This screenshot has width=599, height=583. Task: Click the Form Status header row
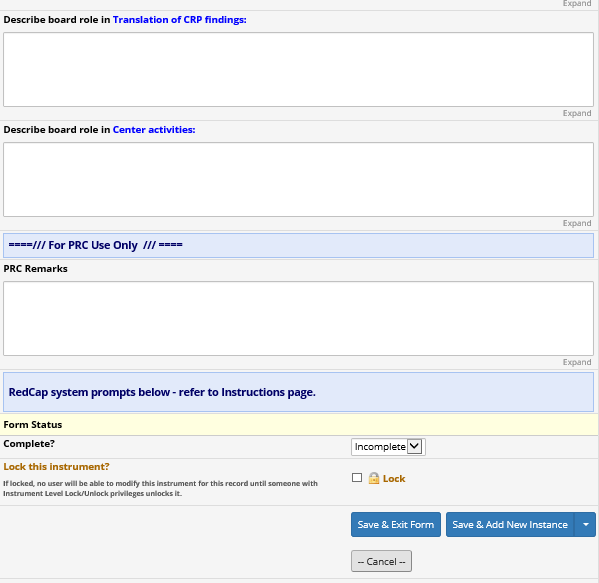tap(299, 425)
